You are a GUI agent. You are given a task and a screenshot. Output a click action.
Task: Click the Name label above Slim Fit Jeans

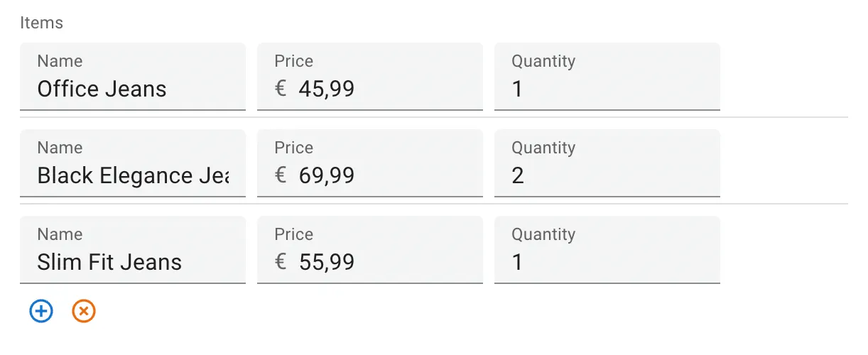tap(60, 234)
